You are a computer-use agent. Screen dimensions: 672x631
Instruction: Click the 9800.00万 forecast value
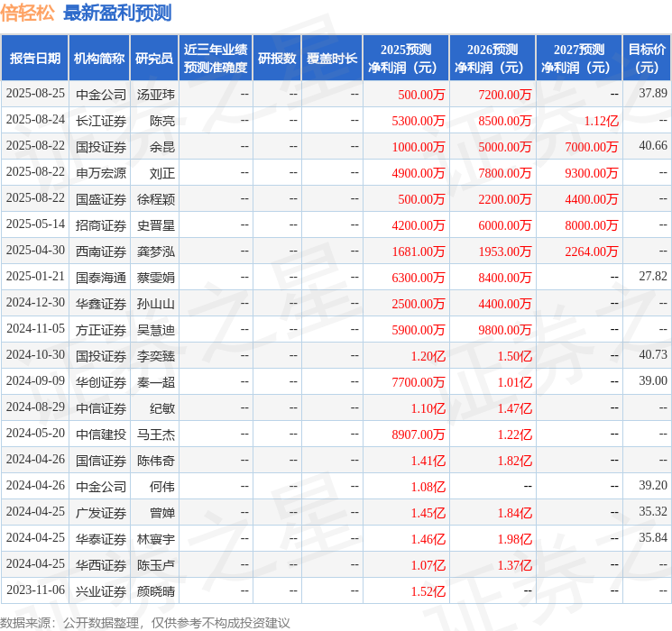pos(505,330)
